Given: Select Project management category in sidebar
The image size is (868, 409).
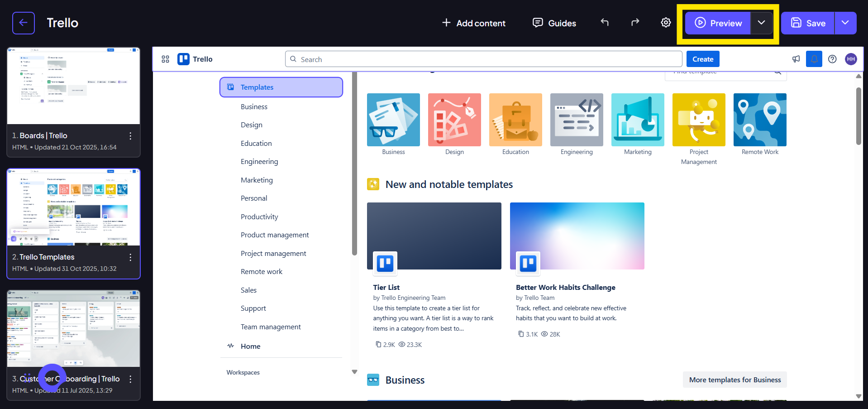Looking at the screenshot, I should [x=273, y=254].
